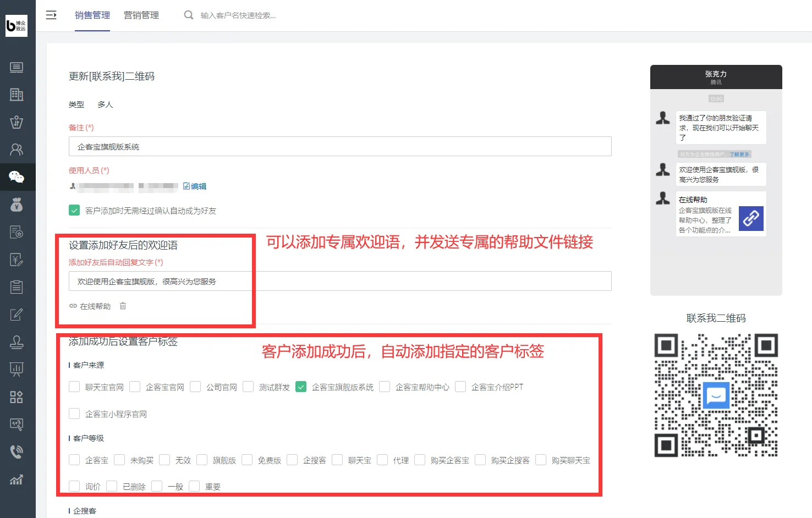Open the starred document sidebar icon
This screenshot has height=518, width=812.
coord(17,232)
